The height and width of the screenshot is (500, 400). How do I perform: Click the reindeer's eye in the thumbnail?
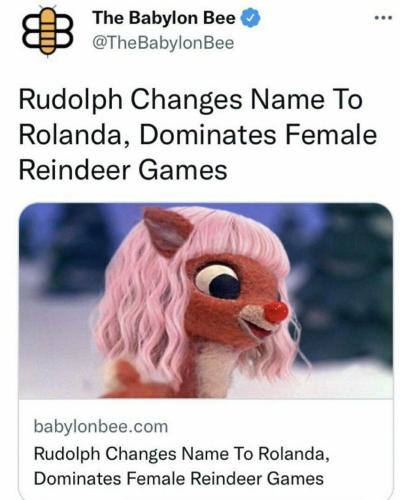[x=218, y=281]
